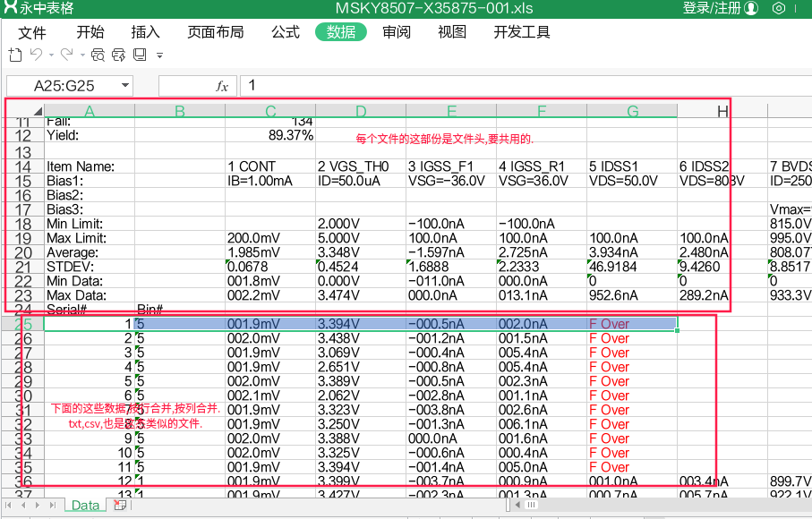812x519 pixels.
Task: Select the 数据 ribbon tab
Action: (341, 32)
